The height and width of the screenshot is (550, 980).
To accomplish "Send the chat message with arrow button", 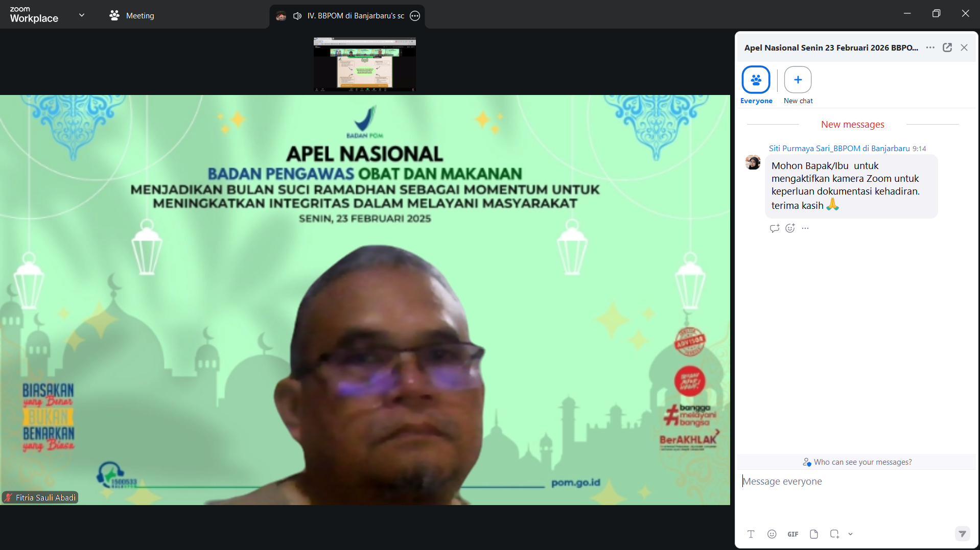I will pyautogui.click(x=962, y=534).
